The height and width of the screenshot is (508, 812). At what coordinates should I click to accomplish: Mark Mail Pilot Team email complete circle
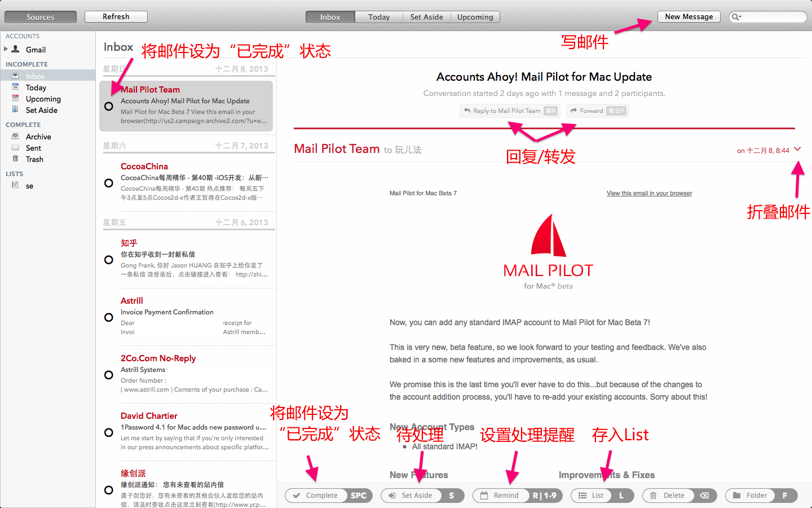click(x=109, y=106)
